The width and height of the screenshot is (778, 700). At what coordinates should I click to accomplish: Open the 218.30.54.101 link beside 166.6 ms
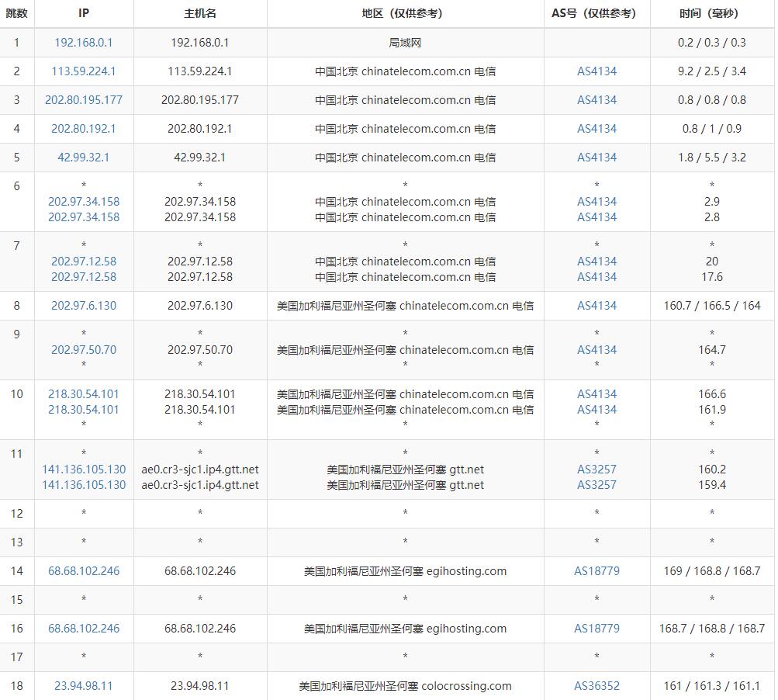83,395
